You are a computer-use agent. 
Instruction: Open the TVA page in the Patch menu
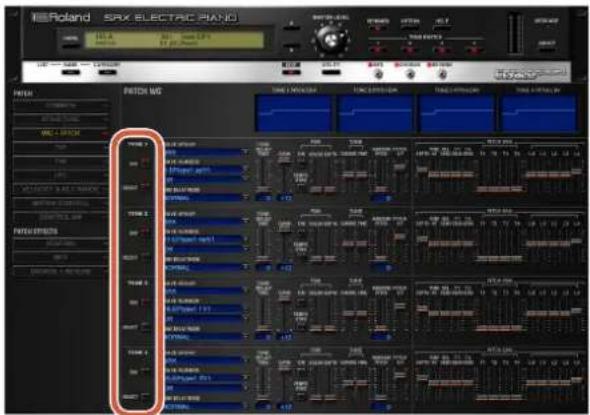point(60,161)
